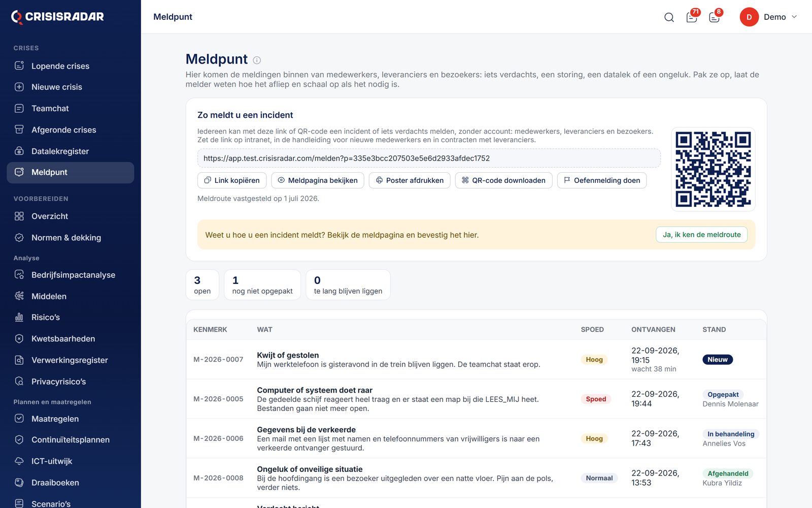Click the Meldpunt sidebar icon
The image size is (812, 508).
pos(19,172)
